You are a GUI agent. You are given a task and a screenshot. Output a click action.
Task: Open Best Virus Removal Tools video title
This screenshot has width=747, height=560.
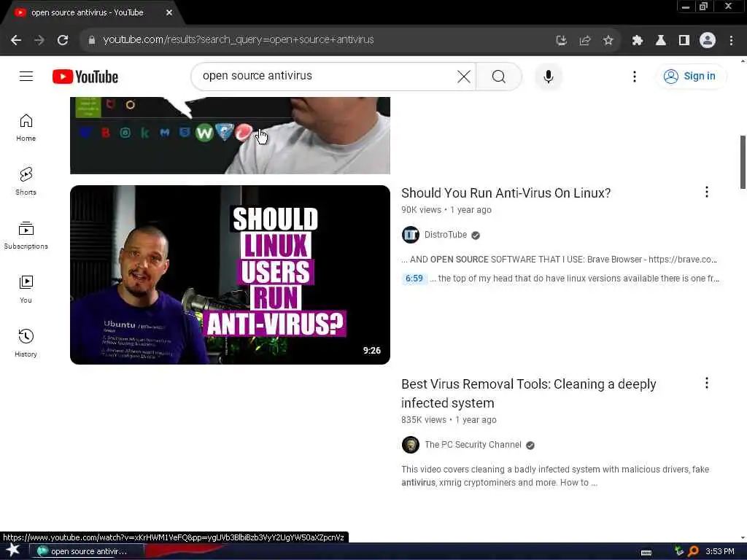(529, 393)
